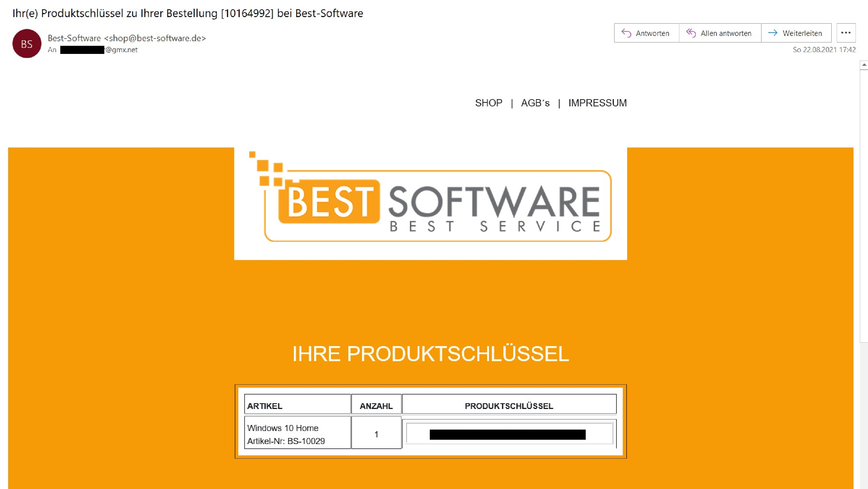Open the IMPRESSUM link
Image resolution: width=868 pixels, height=489 pixels.
pyautogui.click(x=597, y=103)
